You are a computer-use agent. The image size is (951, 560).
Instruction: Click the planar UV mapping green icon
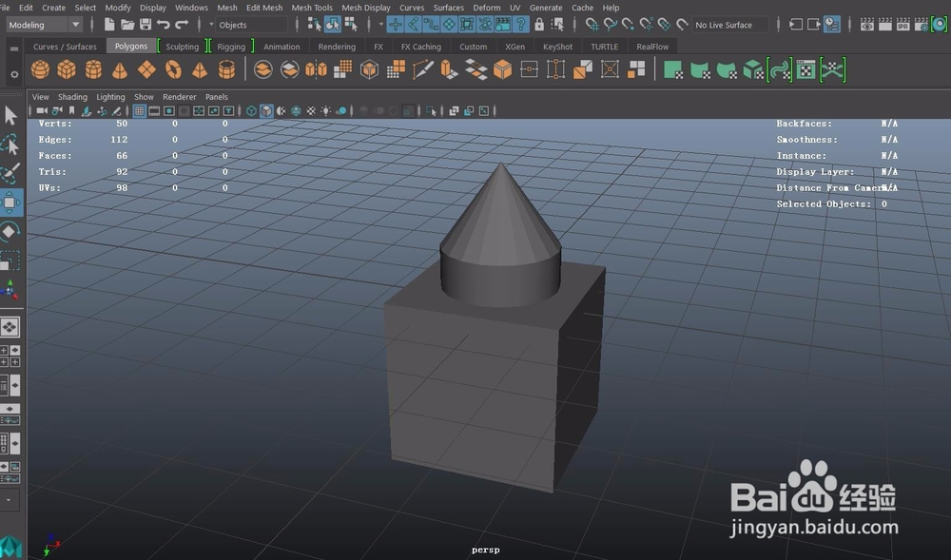coord(672,69)
